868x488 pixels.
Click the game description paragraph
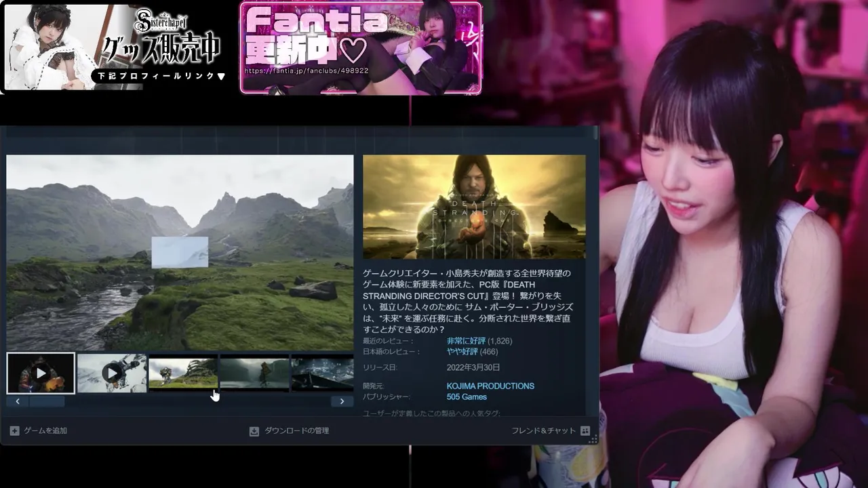468,301
